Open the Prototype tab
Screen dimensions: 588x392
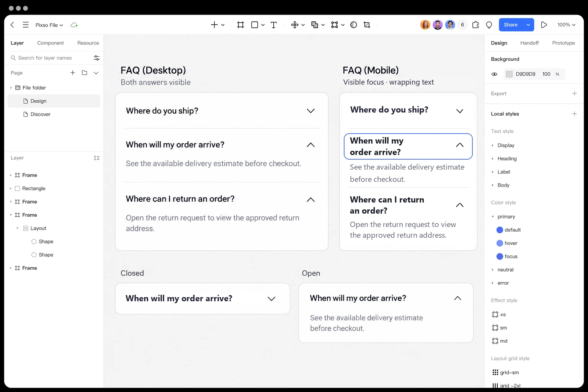click(x=563, y=43)
